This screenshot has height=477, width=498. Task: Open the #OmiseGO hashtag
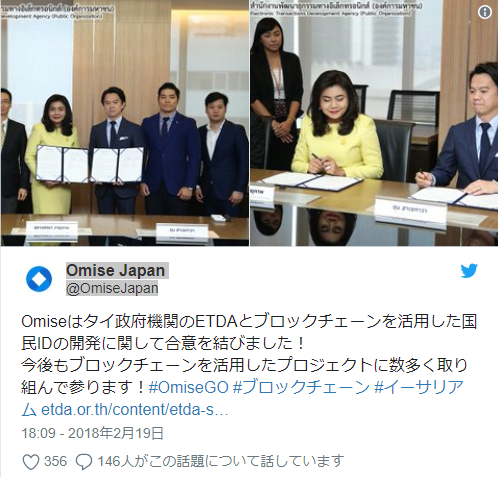coord(188,387)
